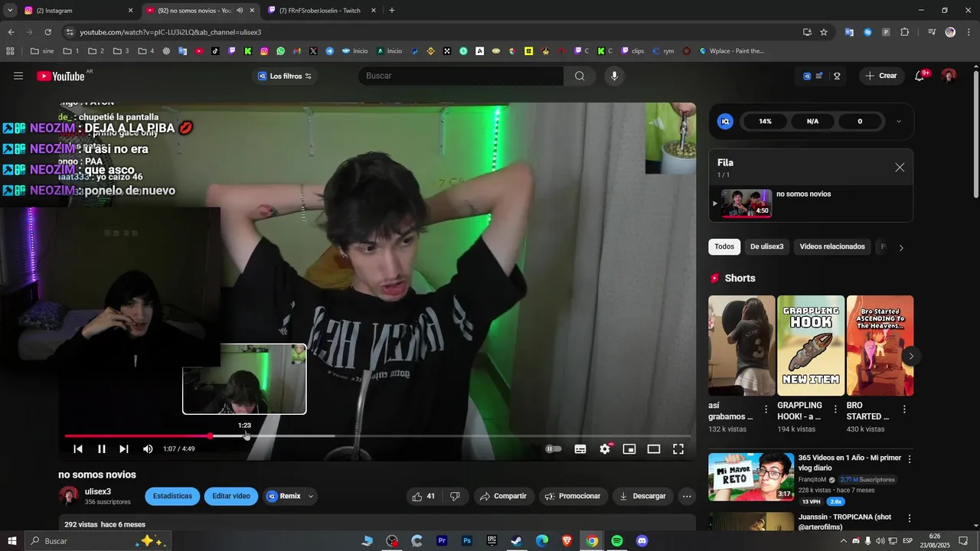Select the Todos filter chip

724,246
